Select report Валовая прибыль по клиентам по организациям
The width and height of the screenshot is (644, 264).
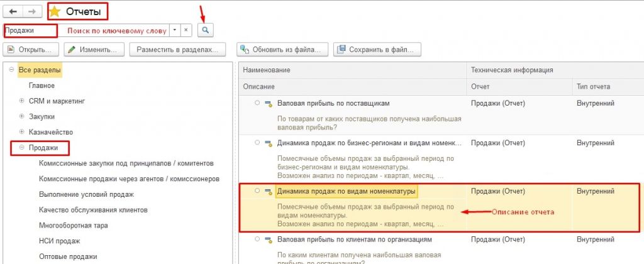[x=355, y=239]
